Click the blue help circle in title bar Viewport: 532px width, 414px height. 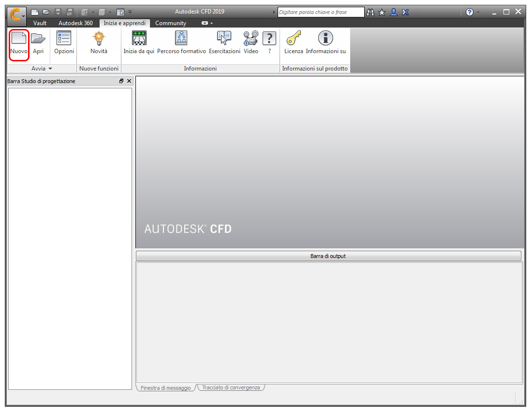469,12
